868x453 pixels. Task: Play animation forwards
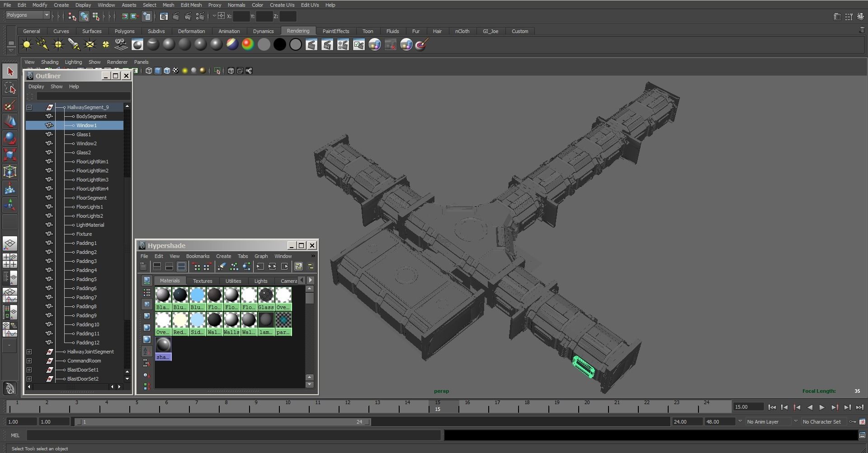[x=822, y=407]
